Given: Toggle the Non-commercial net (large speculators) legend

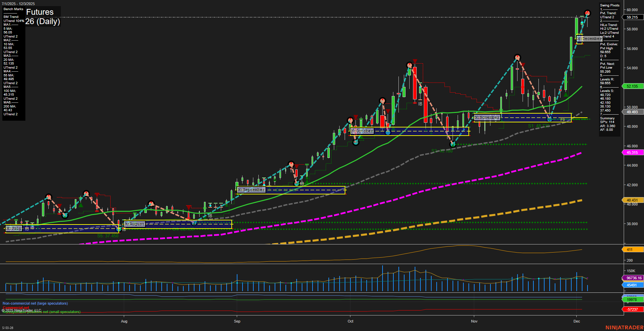Looking at the screenshot, I should coord(35,303).
